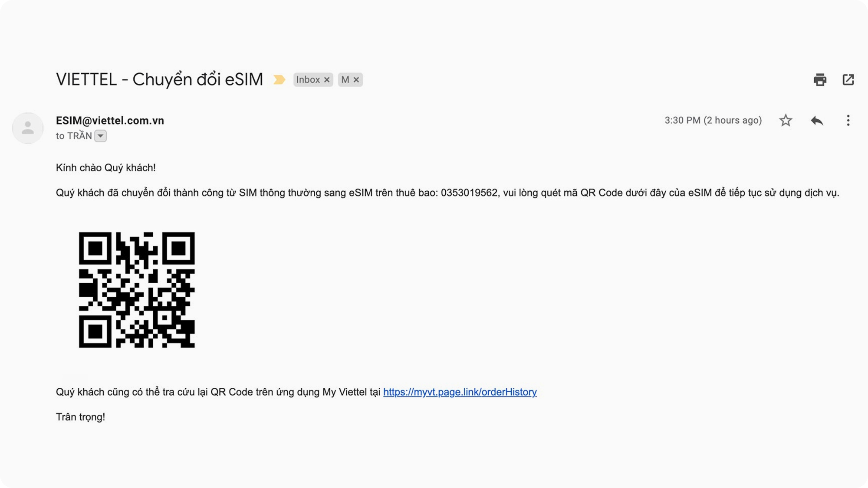Click the subject line VIETTEL - Chuyển đổi eSIM
The height and width of the screenshot is (488, 868).
(x=159, y=80)
